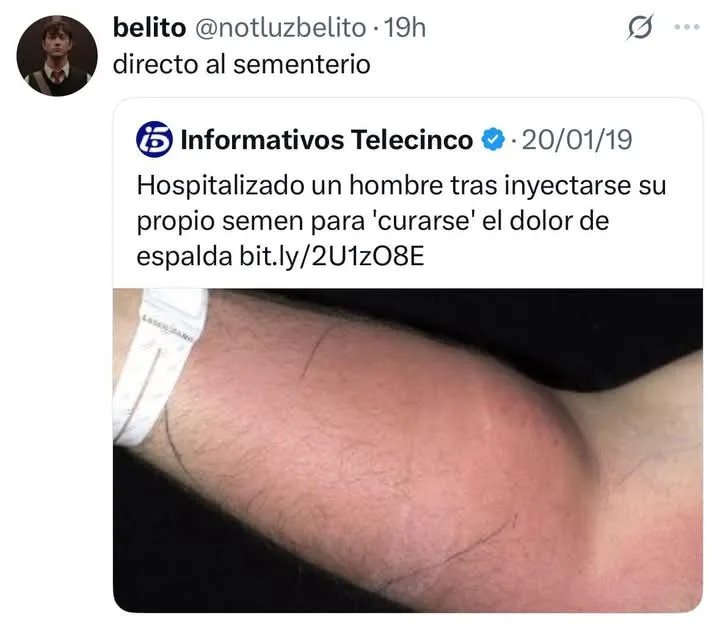Open the three-dot more options menu
Screen dimensions: 720x624
[x=687, y=27]
